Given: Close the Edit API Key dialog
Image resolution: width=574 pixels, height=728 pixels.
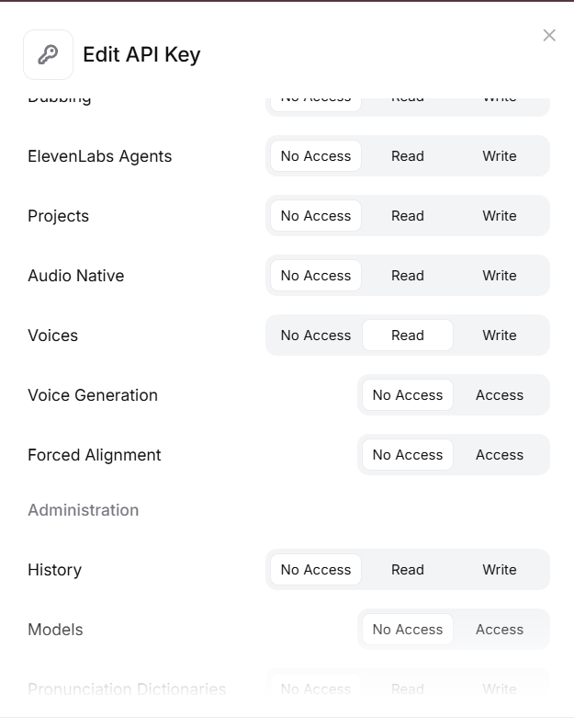Looking at the screenshot, I should point(549,36).
